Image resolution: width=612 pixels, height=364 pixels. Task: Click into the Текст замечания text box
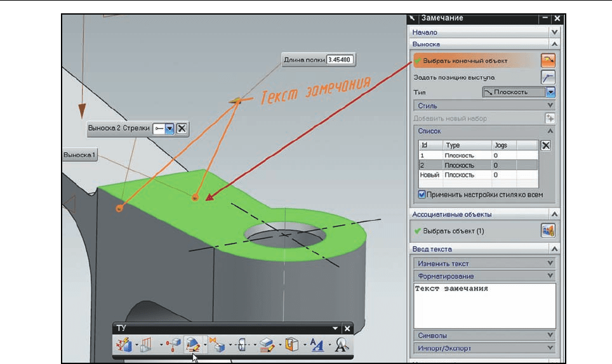484,306
